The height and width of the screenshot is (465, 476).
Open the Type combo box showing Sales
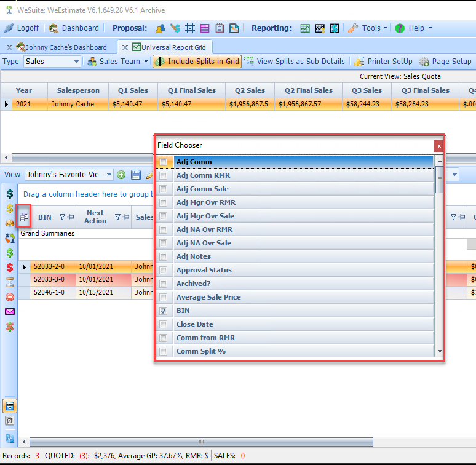52,62
